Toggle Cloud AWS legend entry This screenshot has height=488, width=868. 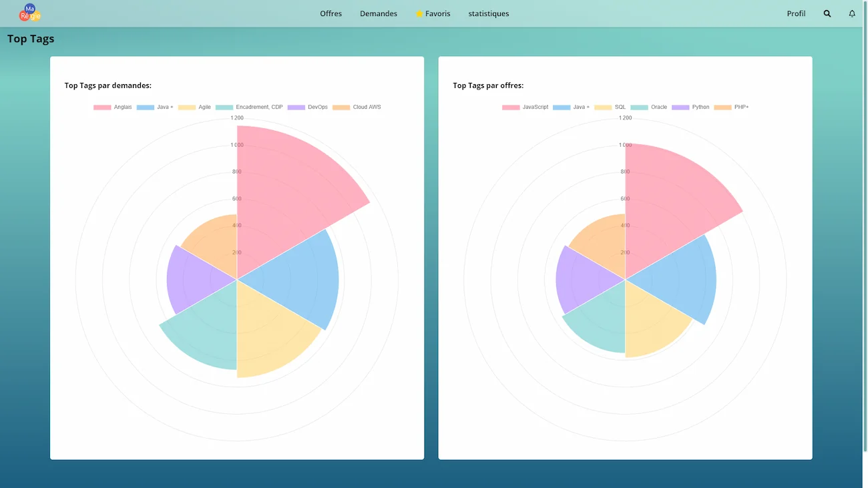click(357, 107)
